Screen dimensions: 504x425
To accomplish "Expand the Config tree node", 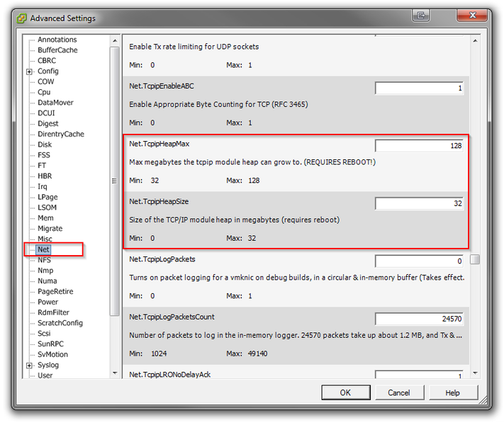I will pos(29,72).
